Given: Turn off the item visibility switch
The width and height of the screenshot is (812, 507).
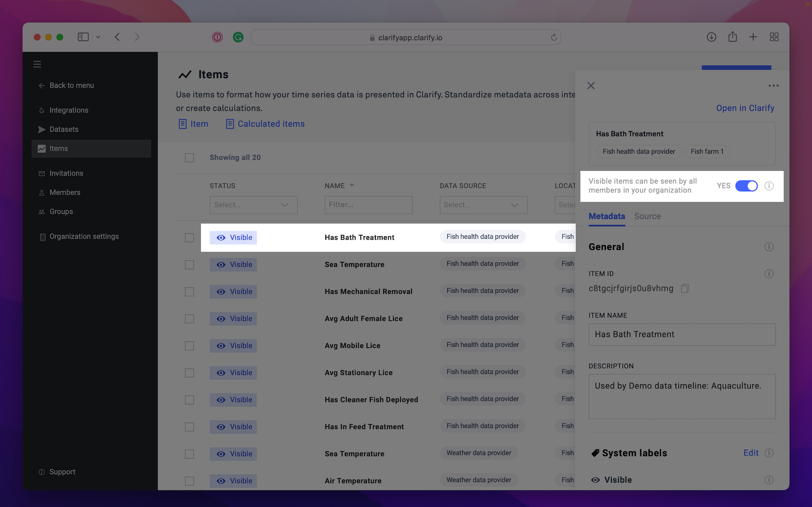Looking at the screenshot, I should [x=746, y=186].
